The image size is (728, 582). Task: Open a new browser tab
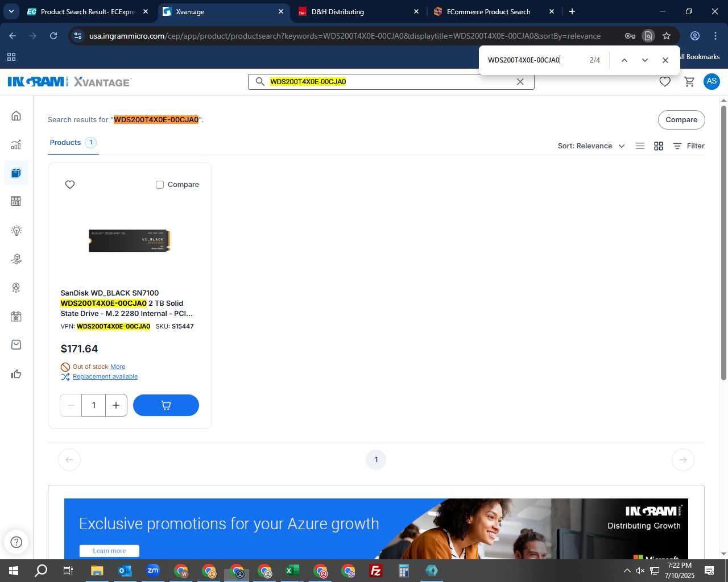click(572, 11)
